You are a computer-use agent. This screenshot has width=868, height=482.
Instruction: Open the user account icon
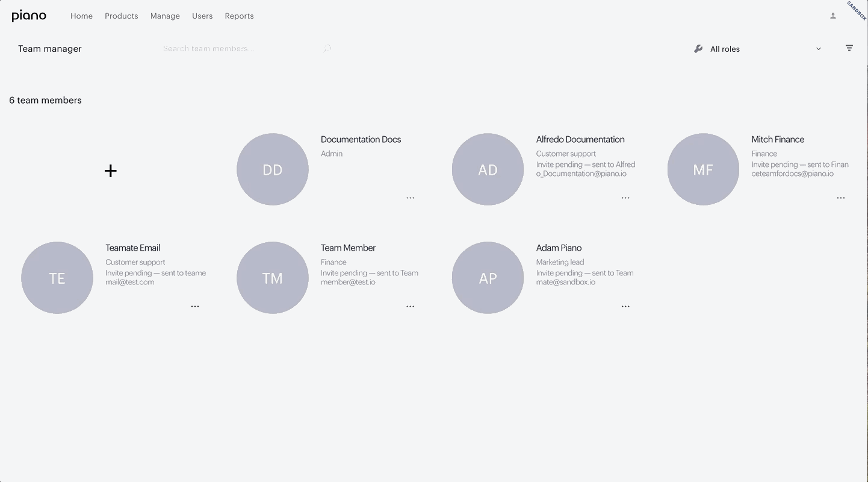[833, 16]
